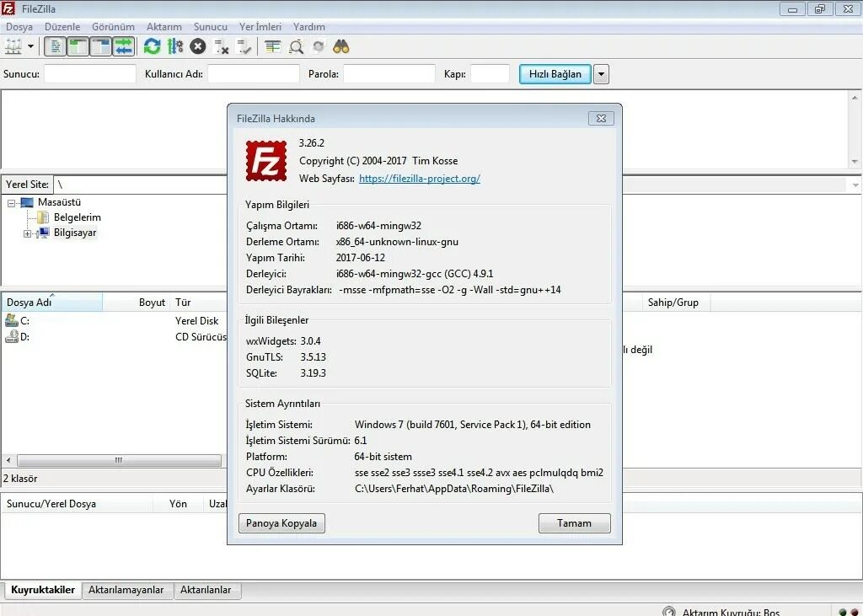The width and height of the screenshot is (863, 616).
Task: Select the Masaüstü tree item
Action: [59, 202]
